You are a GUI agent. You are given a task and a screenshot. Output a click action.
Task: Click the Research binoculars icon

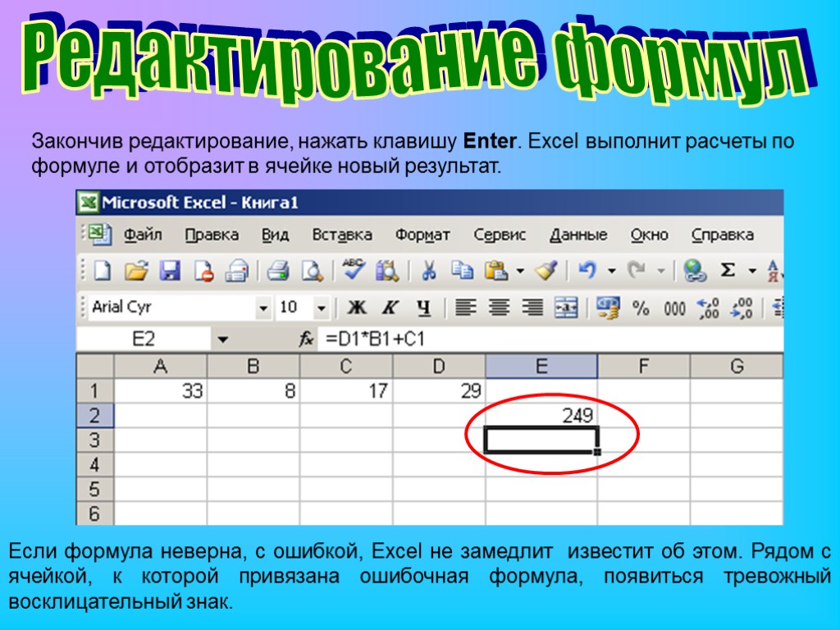click(387, 271)
